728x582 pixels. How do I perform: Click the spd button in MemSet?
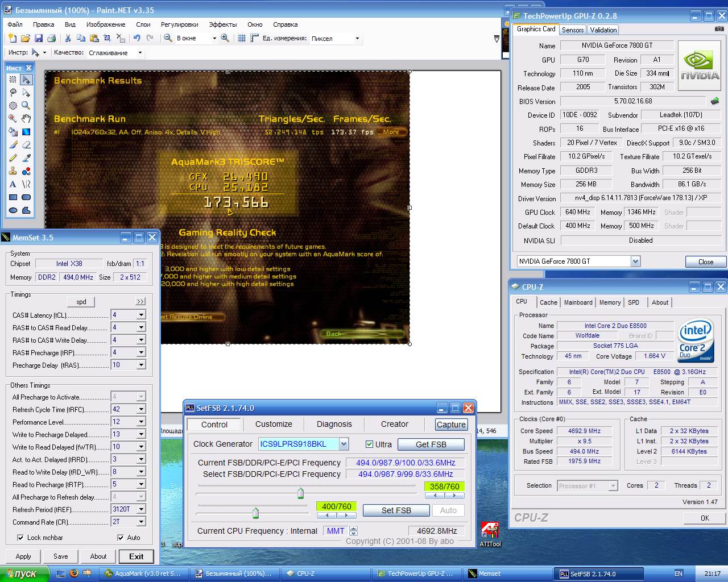click(81, 302)
